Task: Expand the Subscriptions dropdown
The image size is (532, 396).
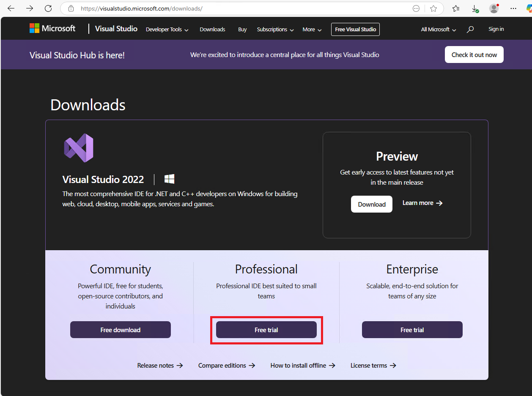Action: pos(275,30)
